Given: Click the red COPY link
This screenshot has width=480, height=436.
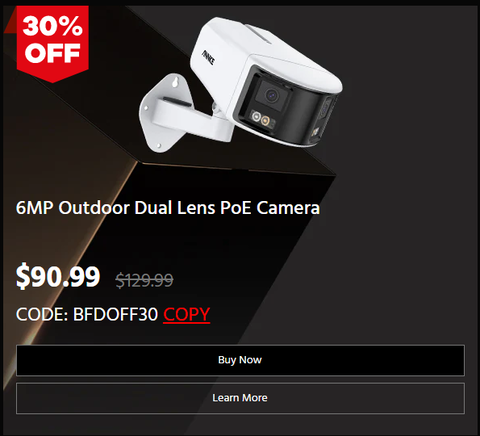Looking at the screenshot, I should coord(187,314).
